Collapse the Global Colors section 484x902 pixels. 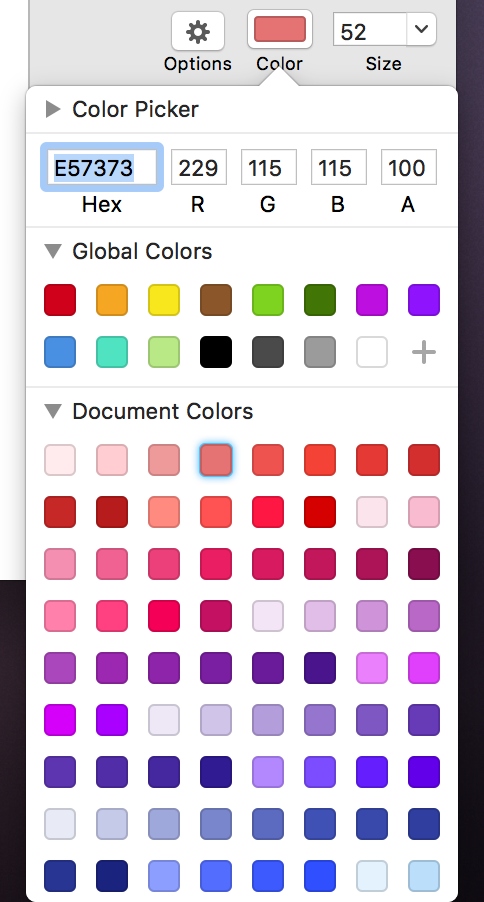pyautogui.click(x=53, y=251)
